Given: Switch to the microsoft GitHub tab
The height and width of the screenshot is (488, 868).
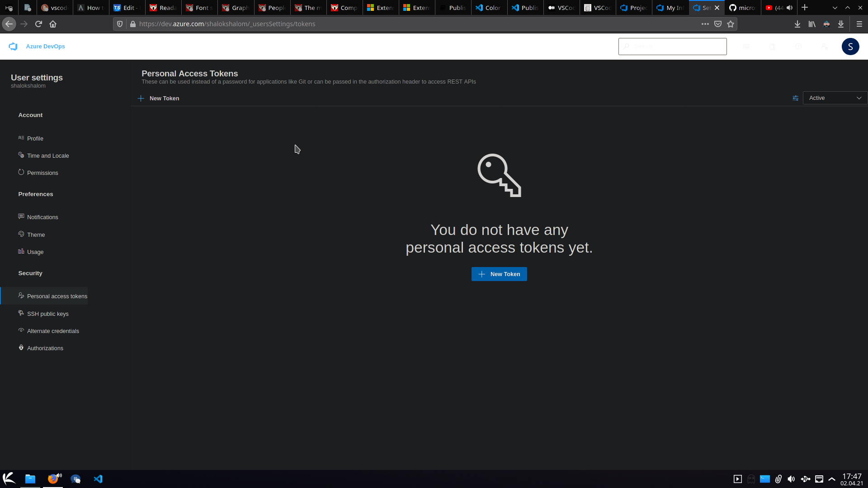Looking at the screenshot, I should (x=742, y=8).
